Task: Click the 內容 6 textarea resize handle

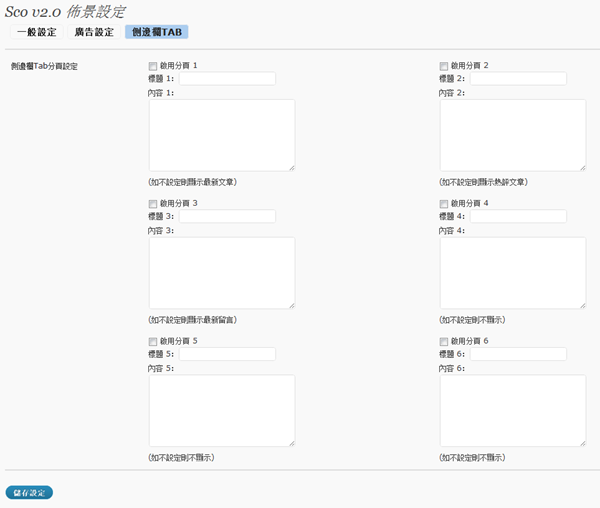Action: tap(582, 443)
